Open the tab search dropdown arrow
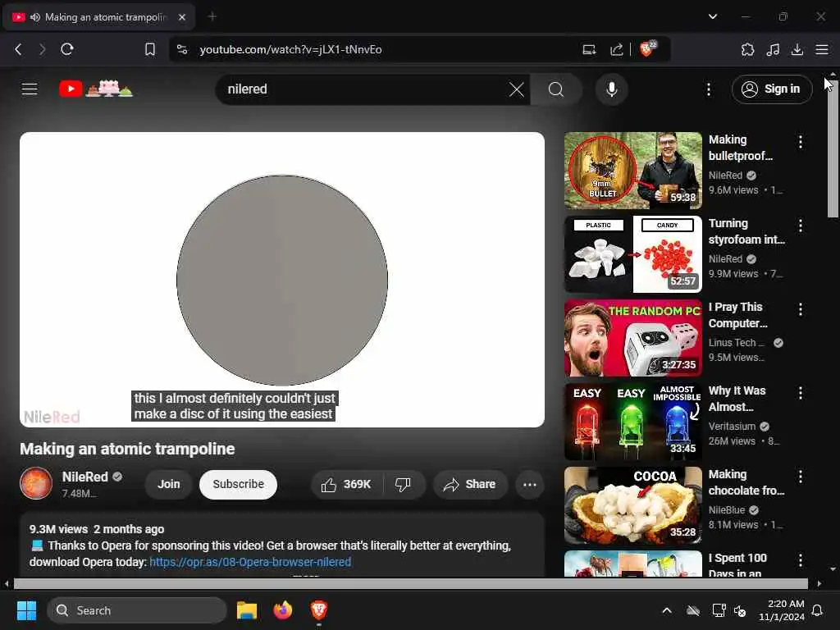840x630 pixels. [713, 16]
